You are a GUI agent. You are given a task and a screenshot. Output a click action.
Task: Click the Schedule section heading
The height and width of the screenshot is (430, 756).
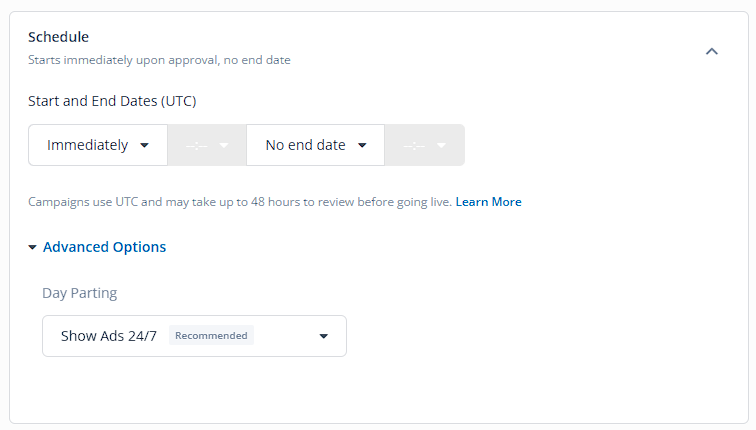click(x=58, y=37)
